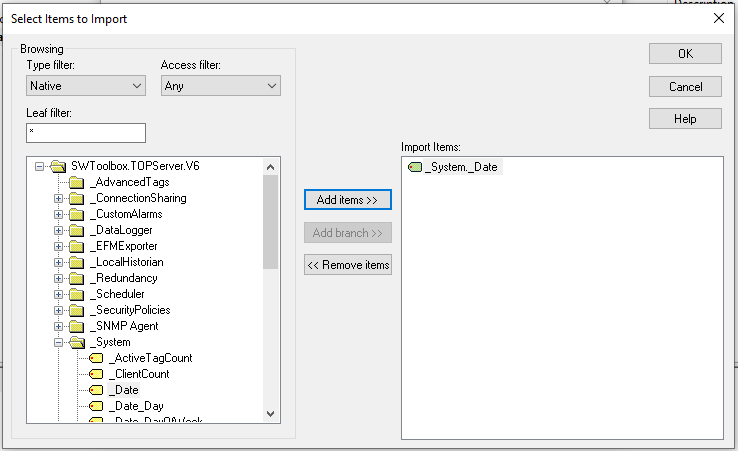Screen dimensions: 738x451
Task: Click the tree scrollbar up arrow
Action: click(270, 167)
